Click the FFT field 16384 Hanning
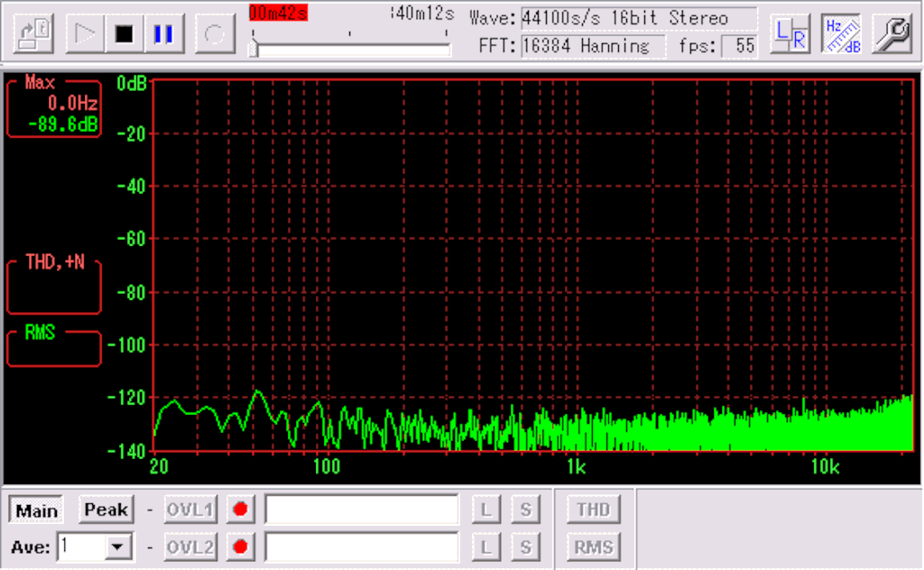 (x=593, y=45)
